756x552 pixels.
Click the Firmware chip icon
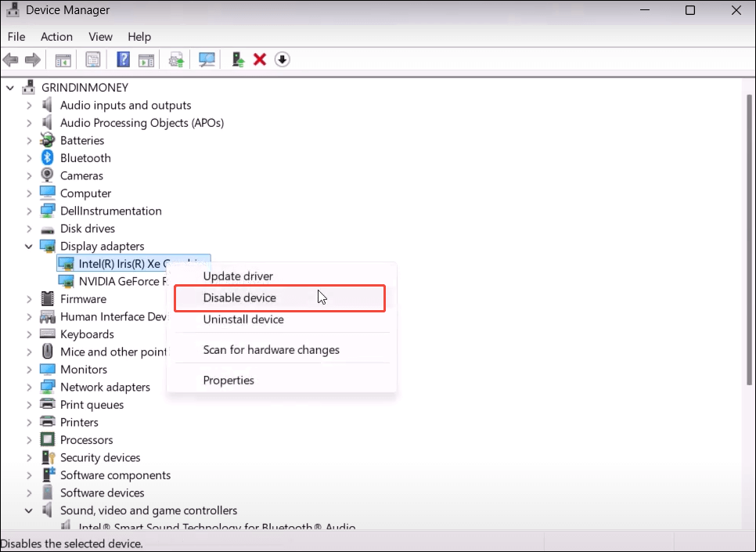tap(47, 298)
